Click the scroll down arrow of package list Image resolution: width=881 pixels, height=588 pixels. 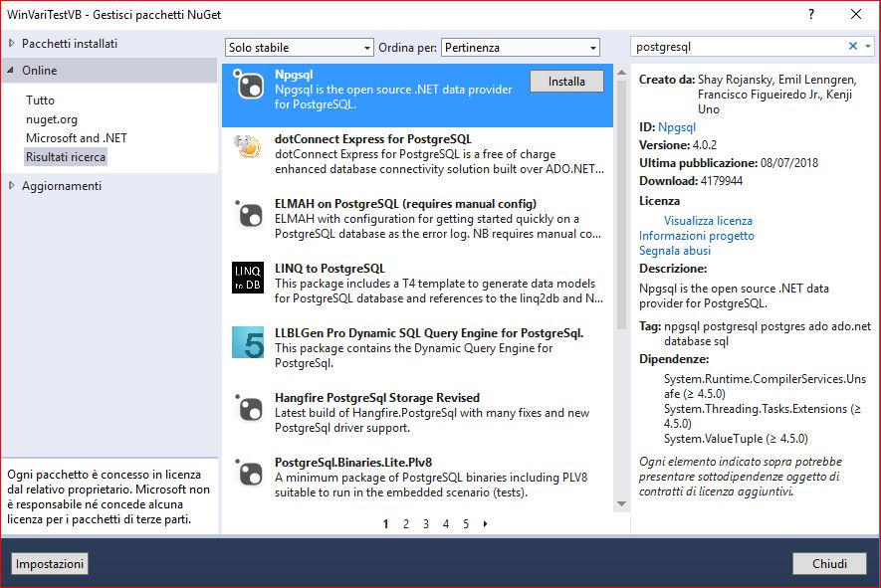(x=621, y=503)
